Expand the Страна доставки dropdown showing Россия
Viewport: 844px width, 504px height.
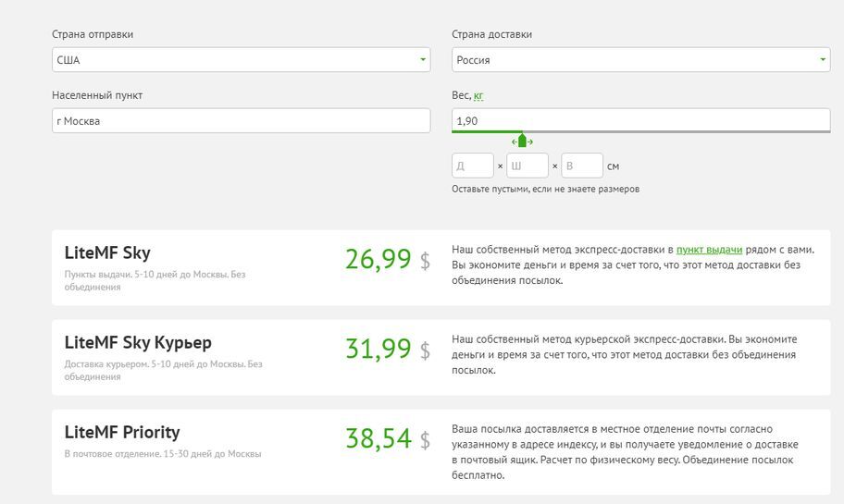click(x=640, y=60)
